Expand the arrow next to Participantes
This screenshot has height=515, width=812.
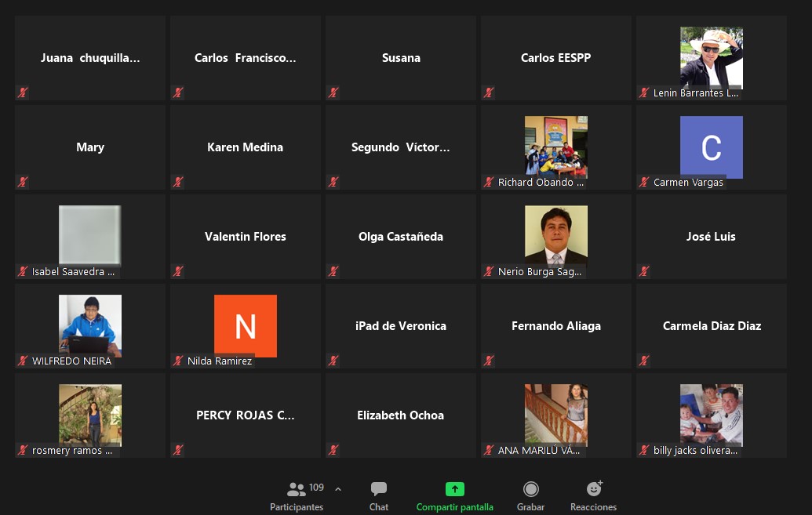(x=338, y=489)
